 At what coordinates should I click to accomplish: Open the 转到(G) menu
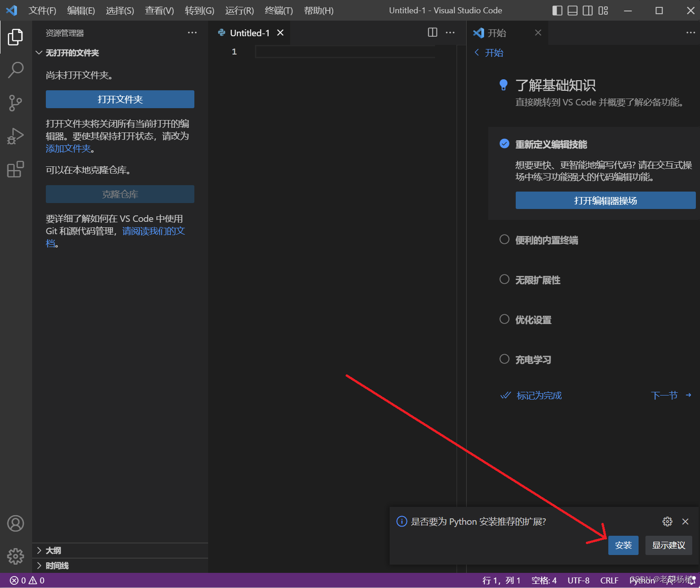[x=199, y=11]
